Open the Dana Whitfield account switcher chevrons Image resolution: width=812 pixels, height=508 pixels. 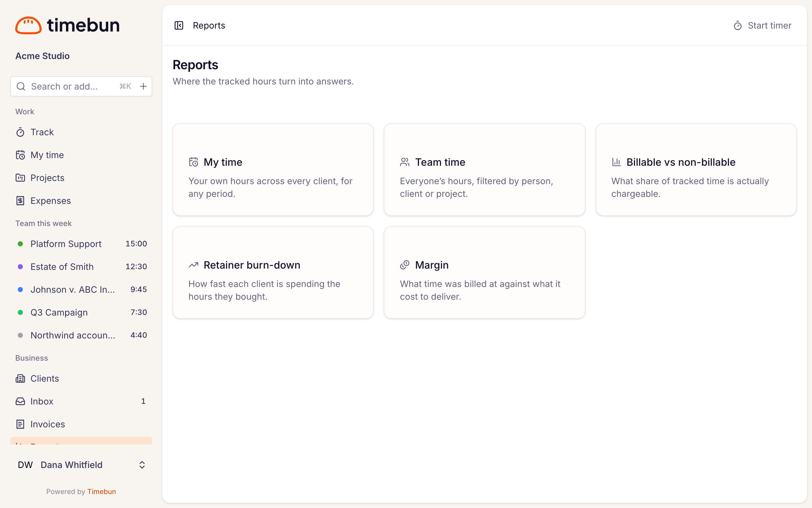pos(142,465)
